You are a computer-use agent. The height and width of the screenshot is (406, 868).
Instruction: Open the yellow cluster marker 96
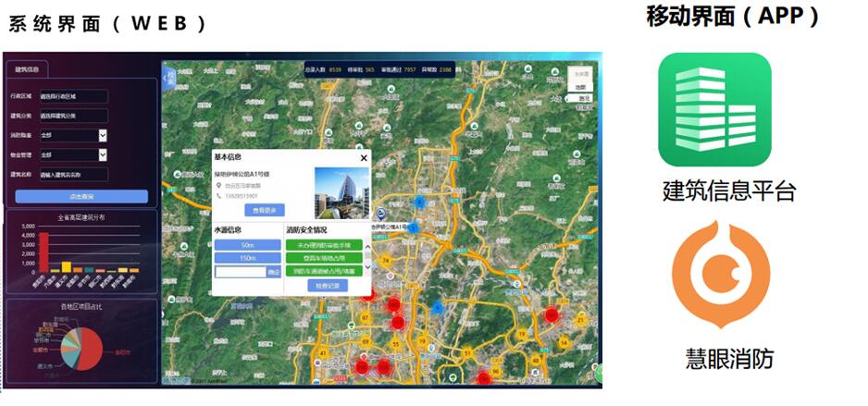(x=495, y=371)
